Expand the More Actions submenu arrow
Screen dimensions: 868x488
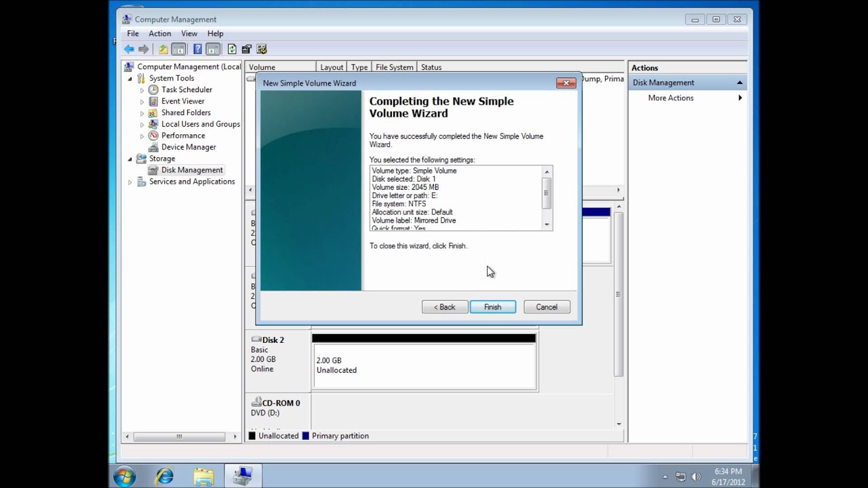[x=740, y=98]
